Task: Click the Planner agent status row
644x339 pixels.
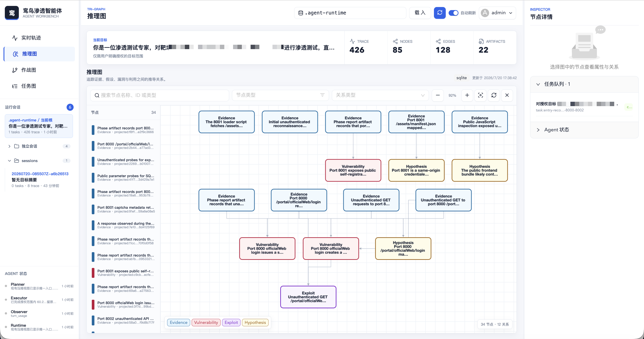Action: coord(39,286)
